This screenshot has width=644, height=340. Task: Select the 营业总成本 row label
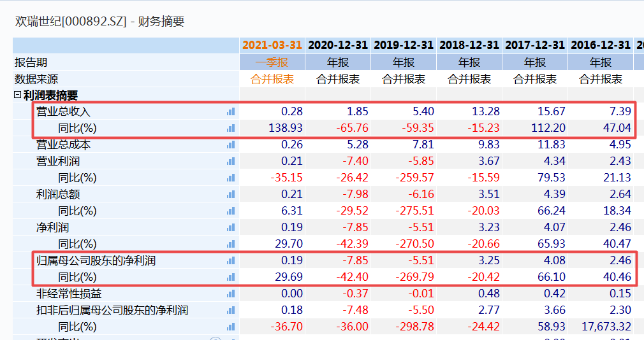tap(63, 145)
